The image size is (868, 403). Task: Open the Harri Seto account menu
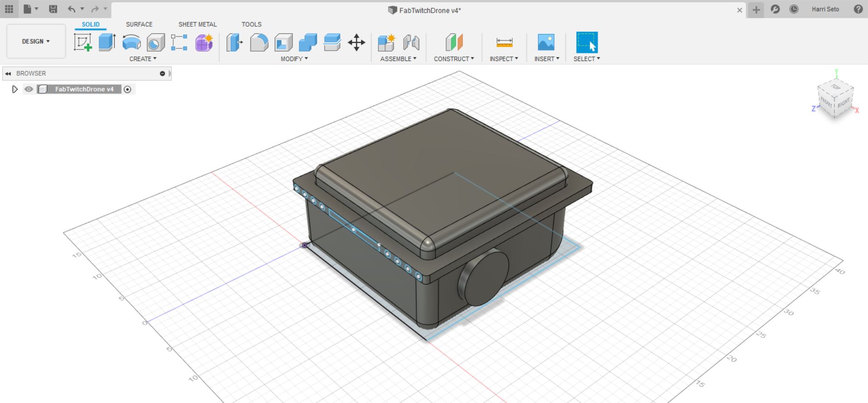click(x=825, y=9)
